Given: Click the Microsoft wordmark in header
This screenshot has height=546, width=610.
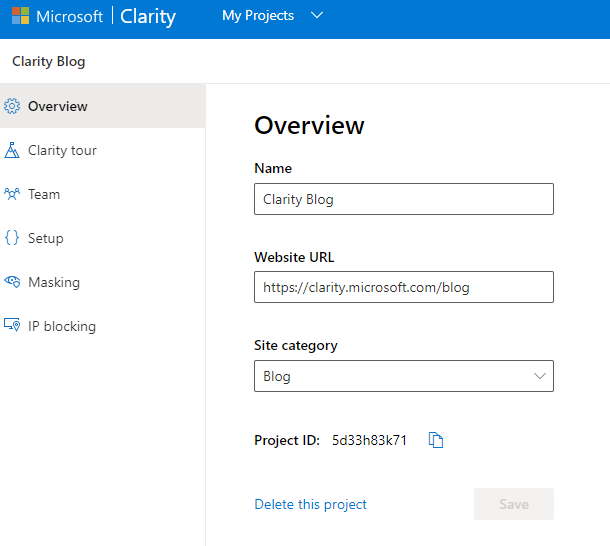Looking at the screenshot, I should (70, 16).
